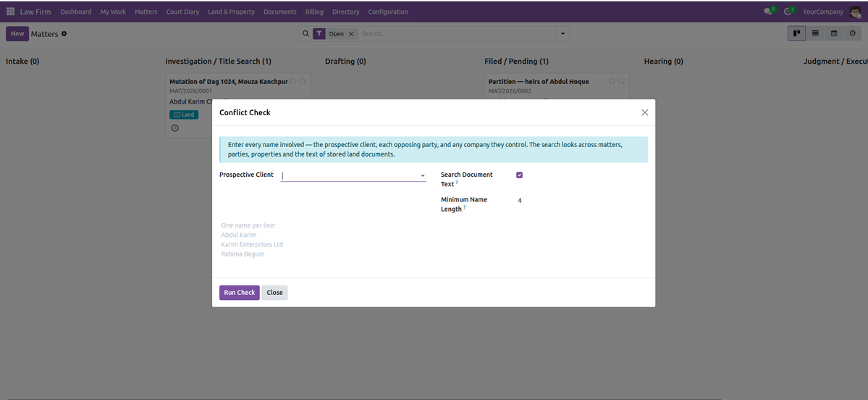Open the user avatar menu

click(x=855, y=12)
